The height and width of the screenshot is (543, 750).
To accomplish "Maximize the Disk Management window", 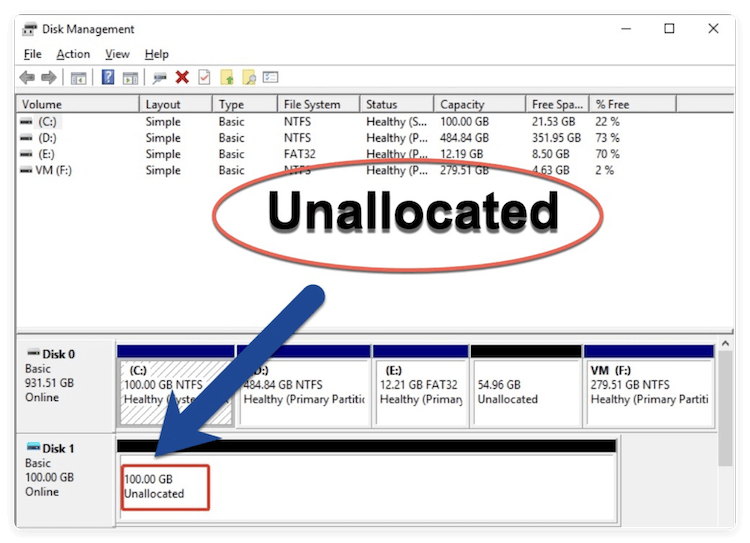I will pos(670,29).
